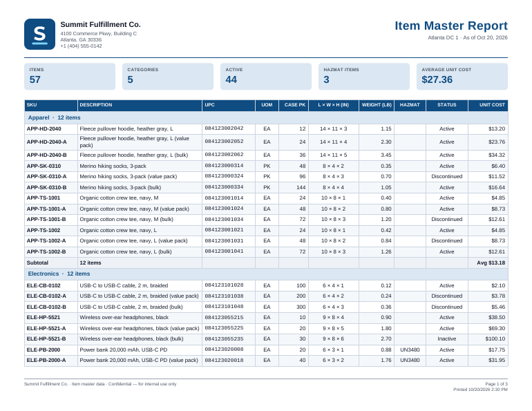The width and height of the screenshot is (532, 411).
Task: Click the Weight (LB) column header
Action: point(377,105)
